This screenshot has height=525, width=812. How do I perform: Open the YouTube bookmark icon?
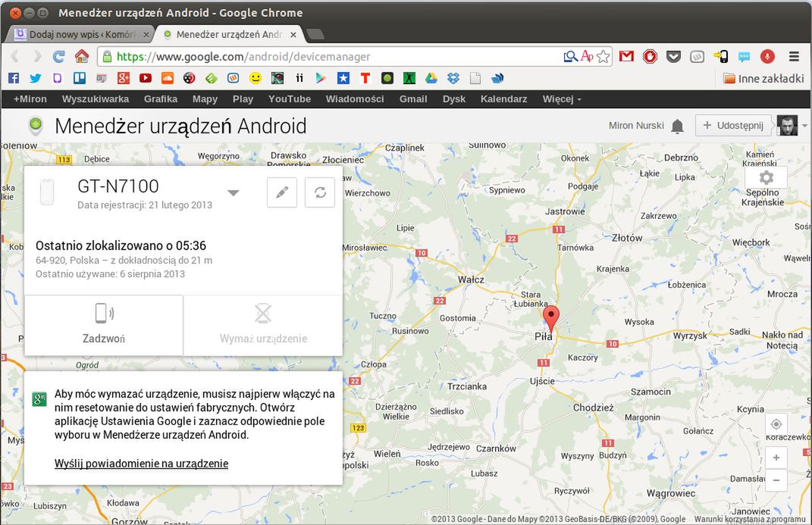pos(146,78)
